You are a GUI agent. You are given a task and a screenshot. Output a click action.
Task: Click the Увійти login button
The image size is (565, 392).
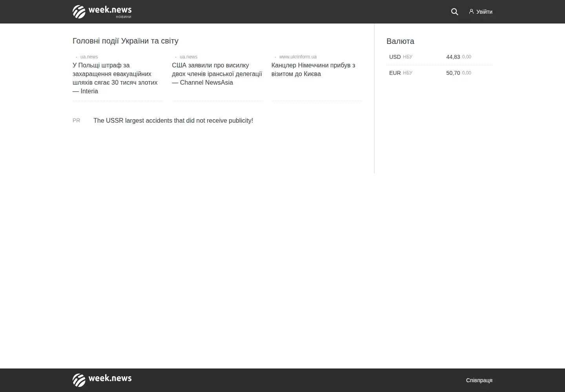pyautogui.click(x=481, y=12)
